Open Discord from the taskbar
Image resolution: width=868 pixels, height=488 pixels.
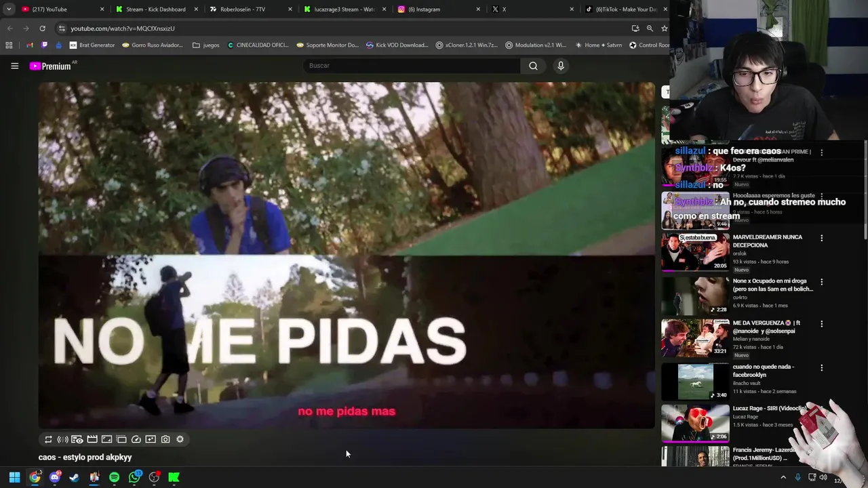(x=54, y=477)
